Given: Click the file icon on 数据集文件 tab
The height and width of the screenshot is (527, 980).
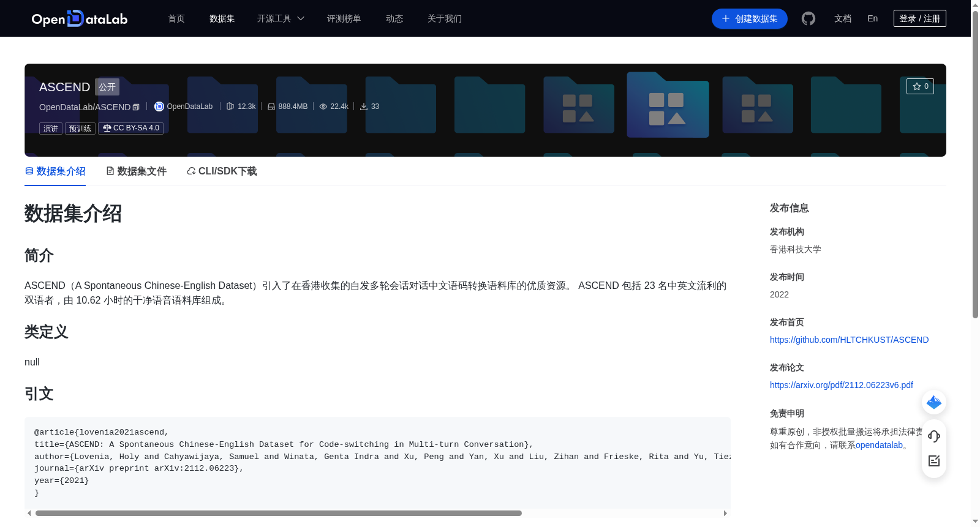Looking at the screenshot, I should click(x=110, y=171).
